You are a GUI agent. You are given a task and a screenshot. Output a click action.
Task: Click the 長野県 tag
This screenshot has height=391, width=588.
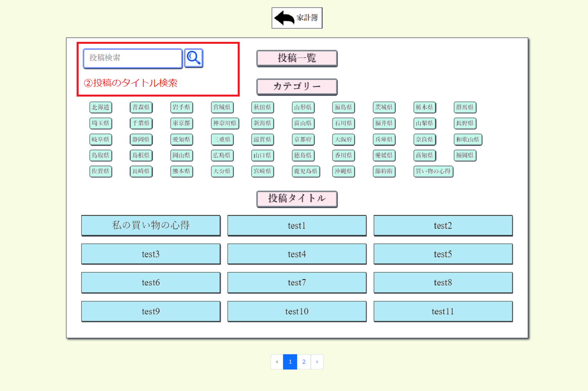(x=465, y=124)
